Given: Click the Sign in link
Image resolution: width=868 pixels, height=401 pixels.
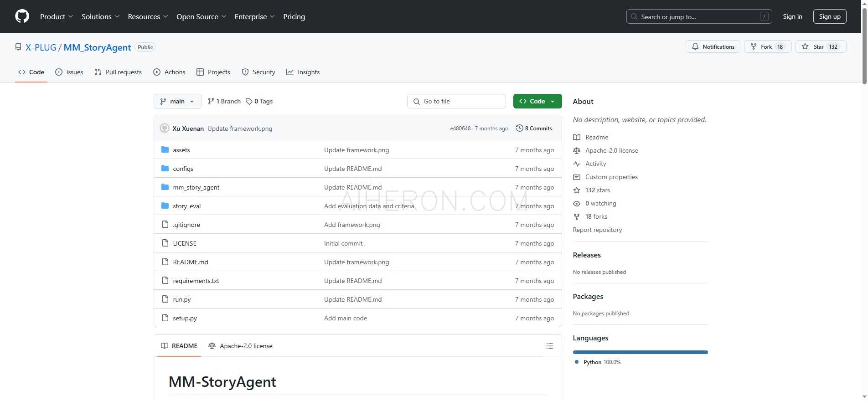Looking at the screenshot, I should pos(792,16).
